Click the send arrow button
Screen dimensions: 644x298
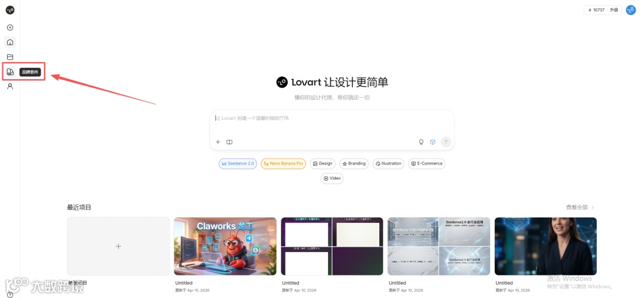pos(446,142)
